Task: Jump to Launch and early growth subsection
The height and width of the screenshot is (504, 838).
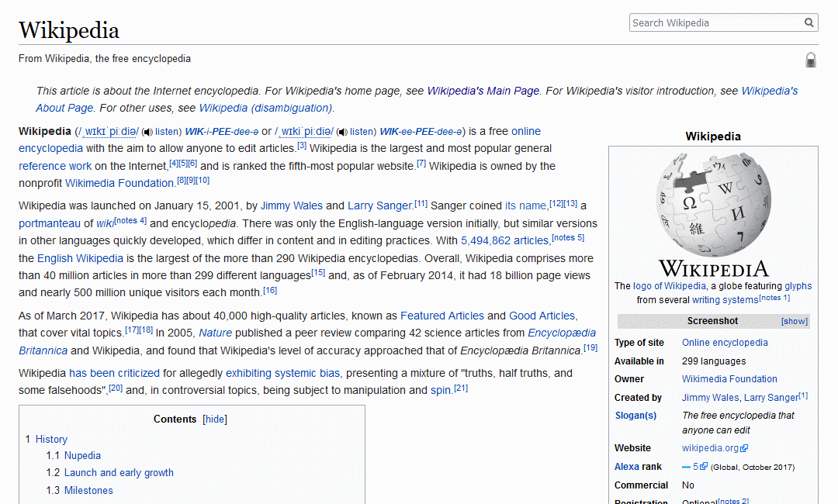Action: (x=119, y=472)
